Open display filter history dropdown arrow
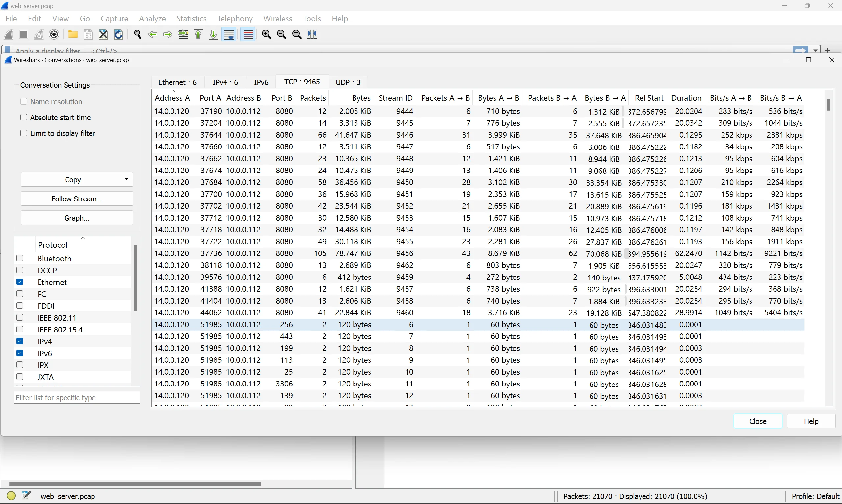Image resolution: width=842 pixels, height=504 pixels. (816, 50)
